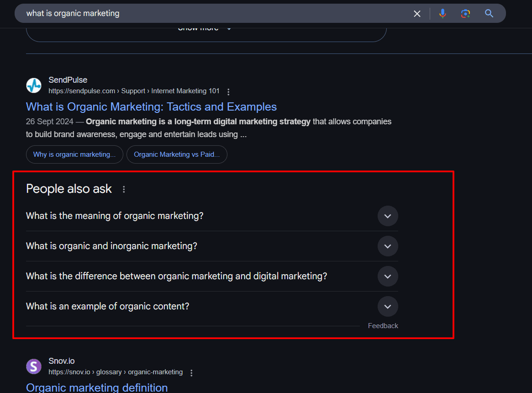Click the "Organic Marketing vs Paid..." chip
Viewport: 532px width, 393px height.
click(x=177, y=154)
